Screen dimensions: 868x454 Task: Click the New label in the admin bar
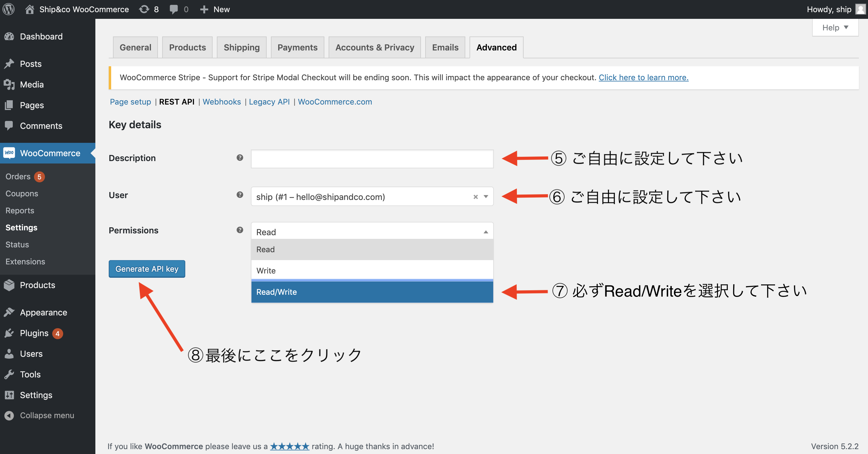[221, 9]
